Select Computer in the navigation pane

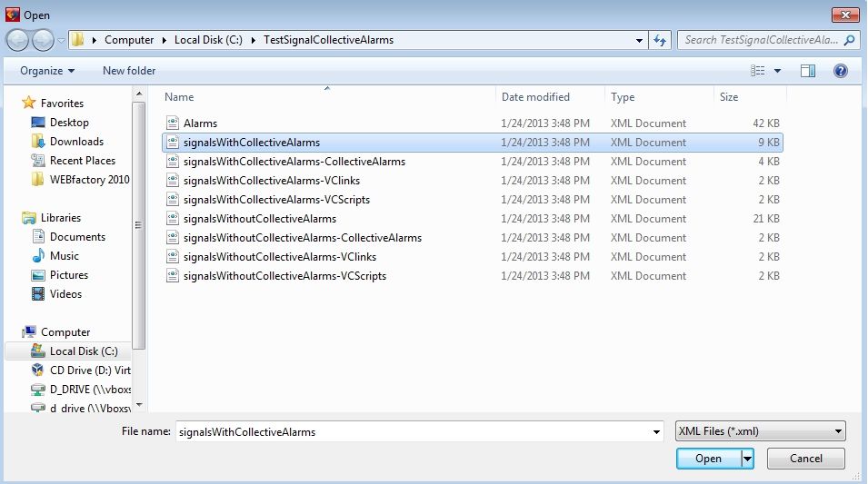tap(65, 332)
